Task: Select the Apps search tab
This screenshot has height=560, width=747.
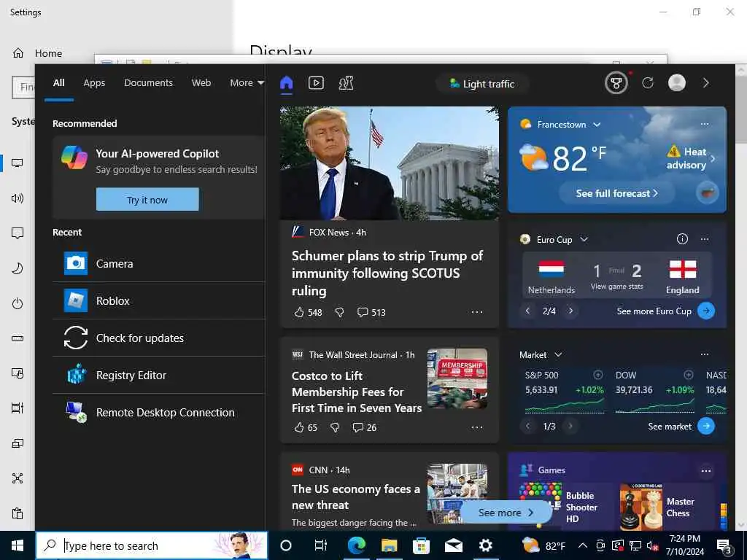Action: (94, 83)
